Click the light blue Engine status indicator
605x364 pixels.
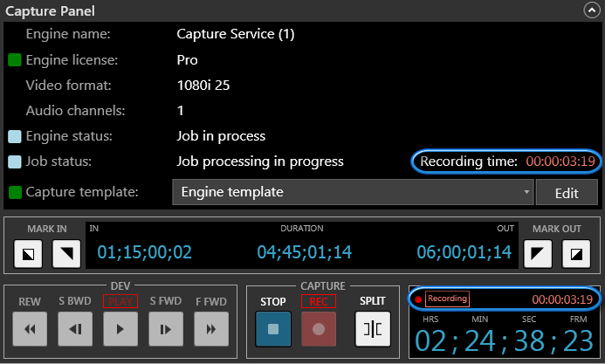coord(15,136)
